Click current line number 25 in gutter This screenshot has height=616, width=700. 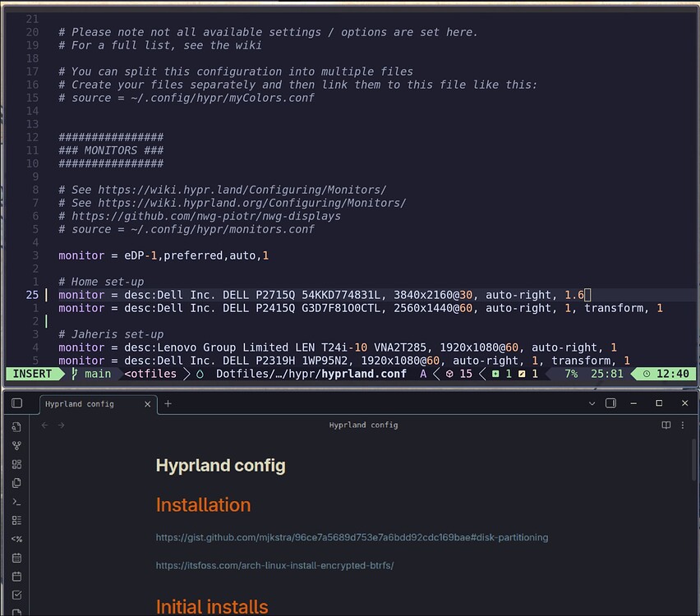click(x=32, y=295)
